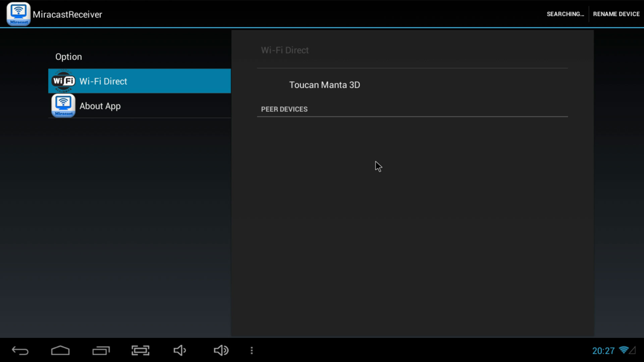The height and width of the screenshot is (362, 644).
Task: Click the MiracastReceiver title text
Action: 67,14
